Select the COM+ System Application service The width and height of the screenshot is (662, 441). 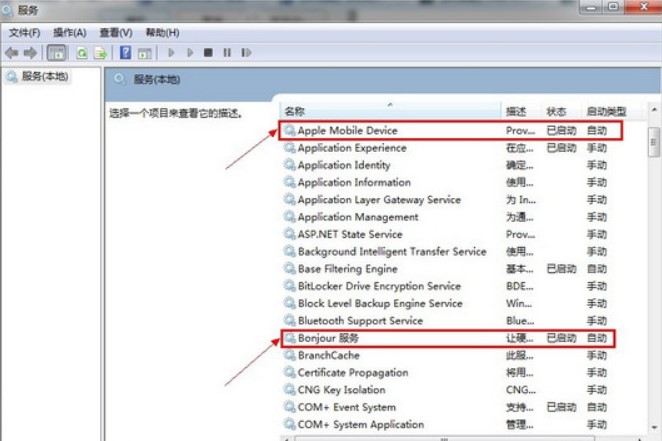450,425
